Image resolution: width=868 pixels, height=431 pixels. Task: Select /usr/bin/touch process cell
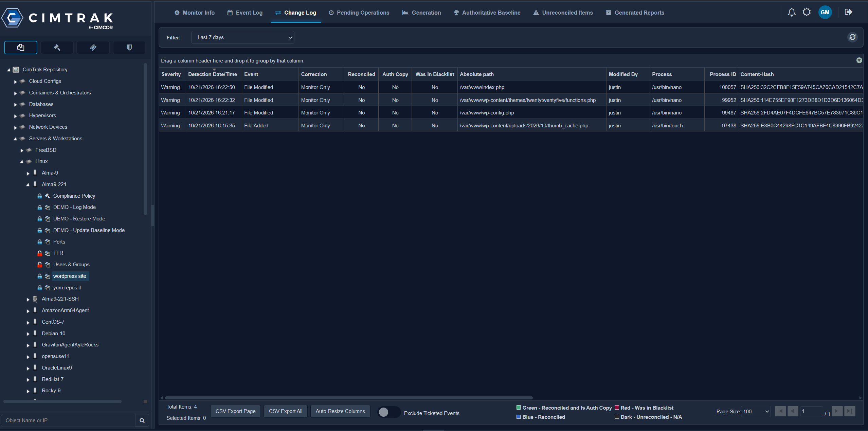click(677, 126)
